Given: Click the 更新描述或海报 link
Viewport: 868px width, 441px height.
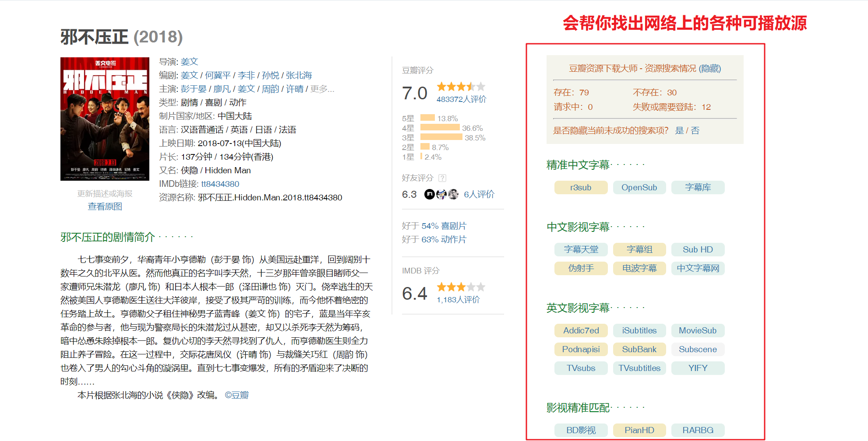Looking at the screenshot, I should tap(105, 194).
